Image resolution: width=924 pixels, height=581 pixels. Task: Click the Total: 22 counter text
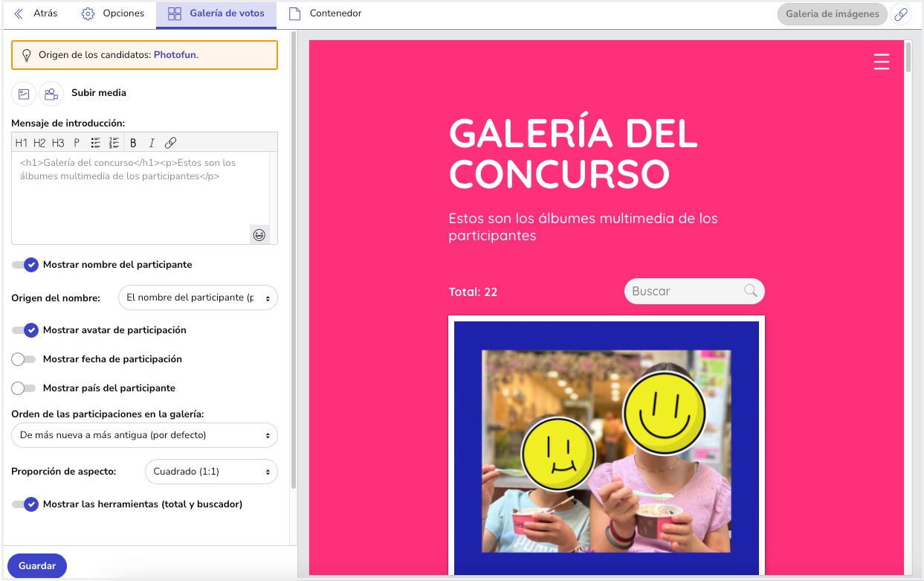[x=473, y=292]
